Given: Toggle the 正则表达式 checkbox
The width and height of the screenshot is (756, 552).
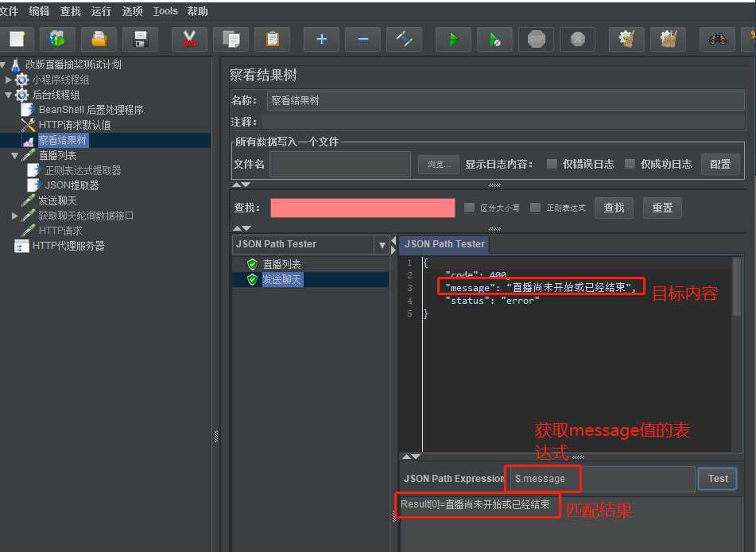Looking at the screenshot, I should tap(535, 208).
